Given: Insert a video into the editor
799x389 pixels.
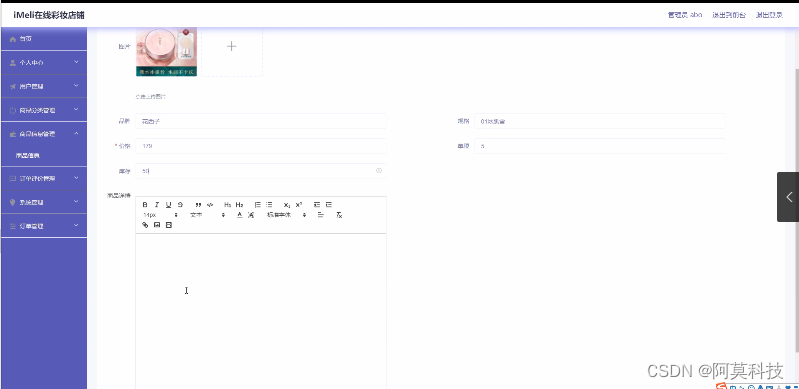Looking at the screenshot, I should [x=169, y=225].
